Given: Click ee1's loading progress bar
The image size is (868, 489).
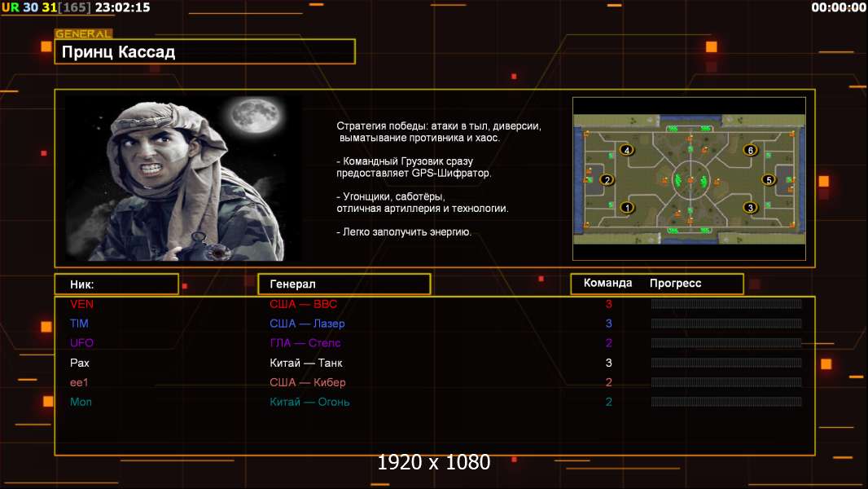Looking at the screenshot, I should tap(726, 382).
